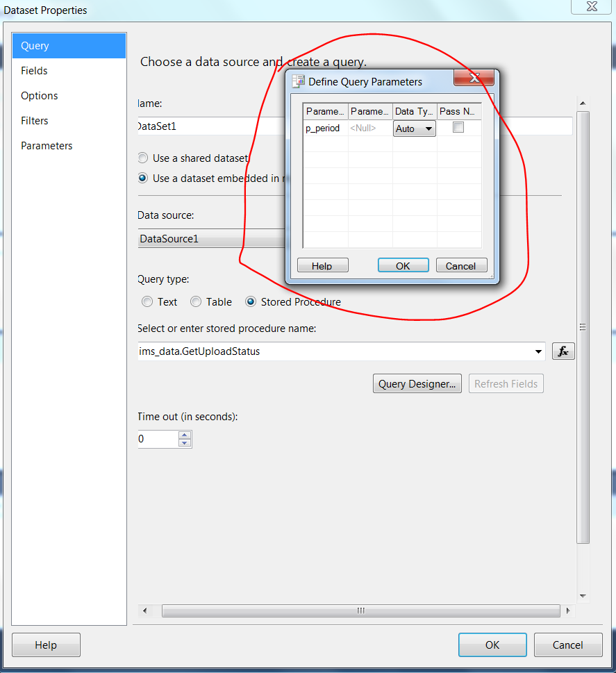This screenshot has width=616, height=673.
Task: Click the time out value field
Action: [158, 439]
